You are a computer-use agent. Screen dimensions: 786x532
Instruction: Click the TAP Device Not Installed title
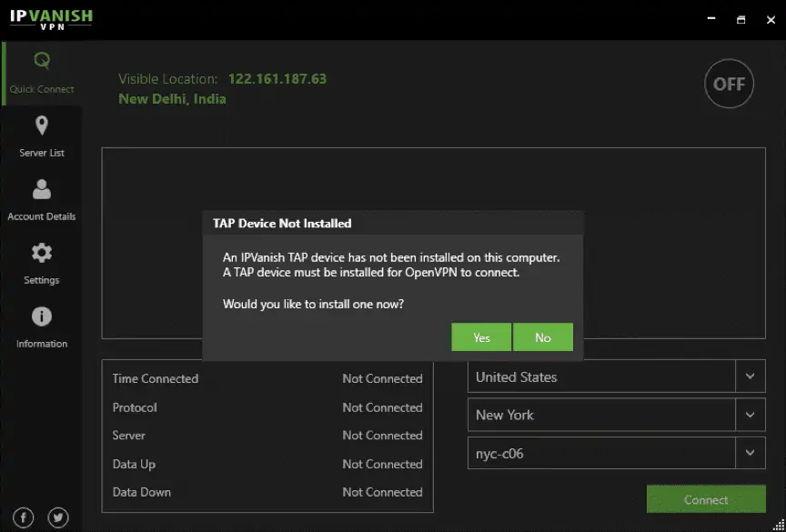(282, 224)
